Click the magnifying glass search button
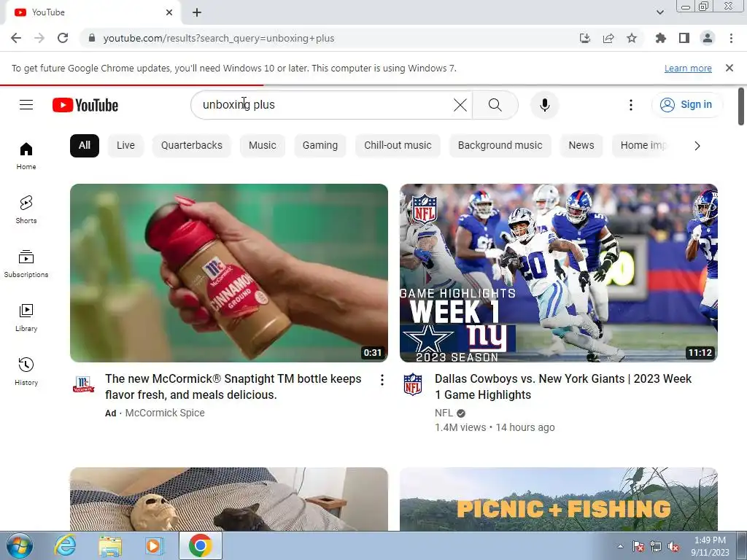The height and width of the screenshot is (560, 747). pos(495,105)
